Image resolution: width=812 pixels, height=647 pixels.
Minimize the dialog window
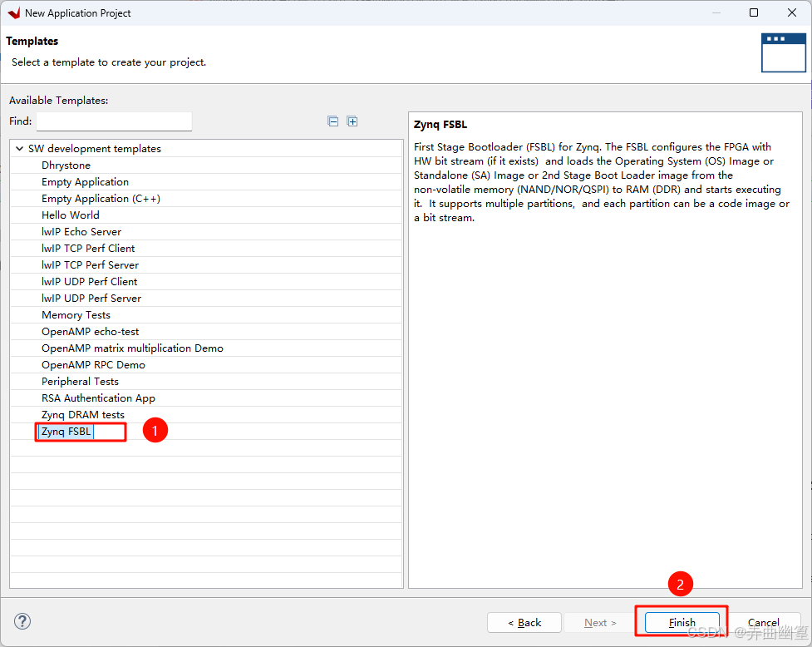click(716, 12)
